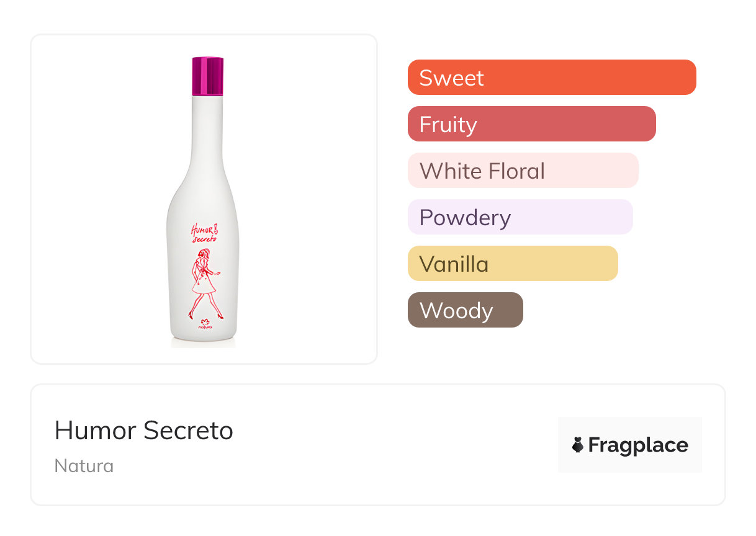Choose the White Floral accord bar
This screenshot has height=536, width=756.
pos(523,171)
